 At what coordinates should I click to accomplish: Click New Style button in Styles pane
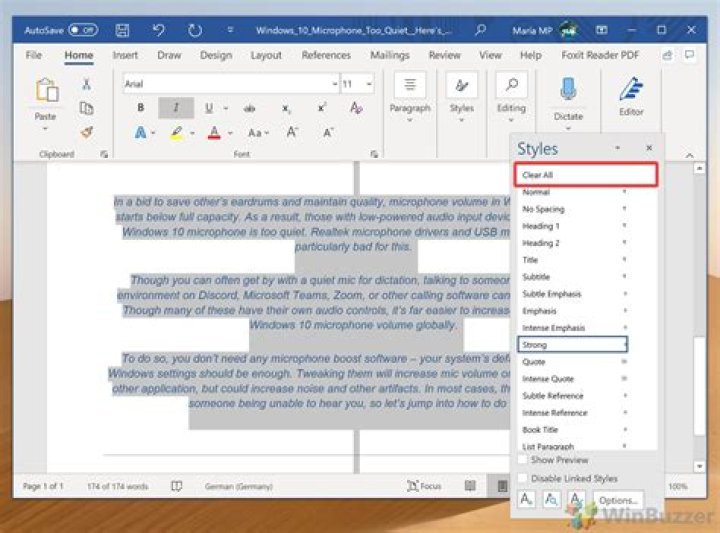[x=527, y=499]
